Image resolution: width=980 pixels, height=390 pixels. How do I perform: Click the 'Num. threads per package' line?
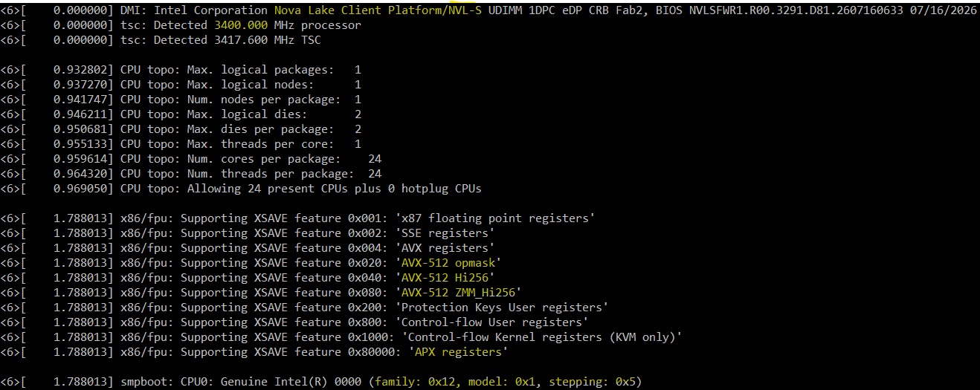point(191,174)
